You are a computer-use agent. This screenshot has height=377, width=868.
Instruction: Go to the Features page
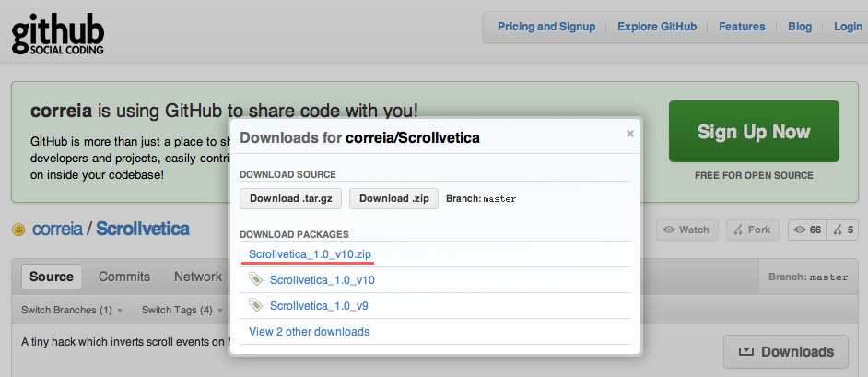742,27
